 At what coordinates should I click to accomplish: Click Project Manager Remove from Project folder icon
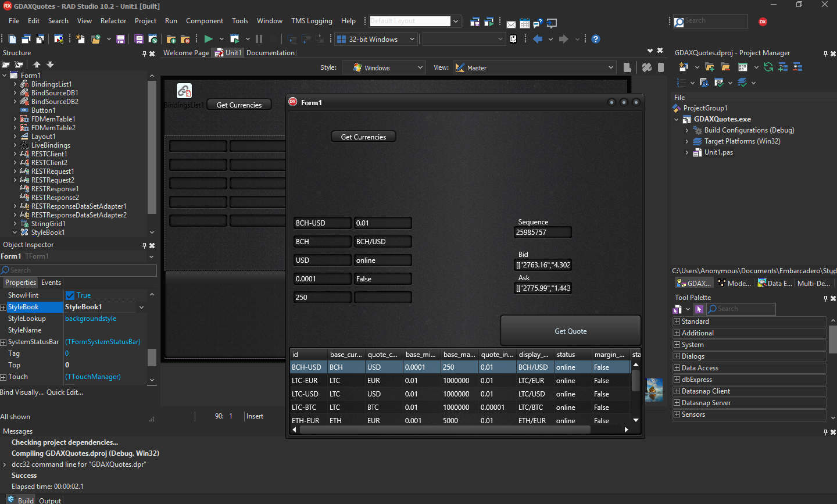[x=724, y=67]
